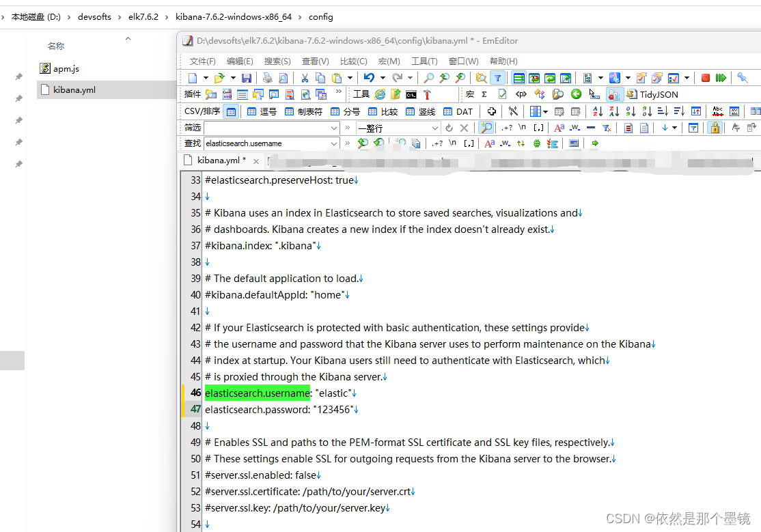The height and width of the screenshot is (532, 761).
Task: Open the 文件(F) menu
Action: tap(202, 61)
